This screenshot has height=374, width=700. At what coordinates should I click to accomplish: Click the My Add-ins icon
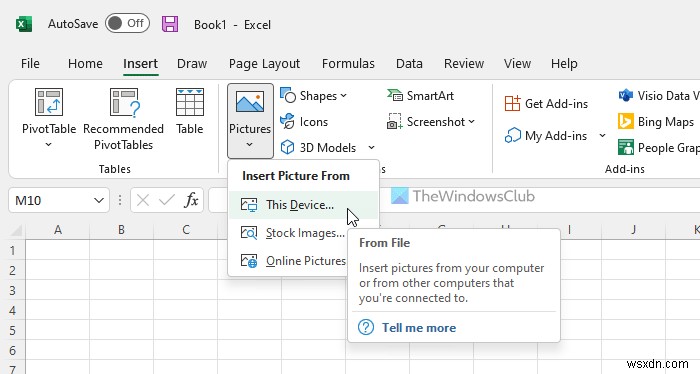pyautogui.click(x=512, y=135)
